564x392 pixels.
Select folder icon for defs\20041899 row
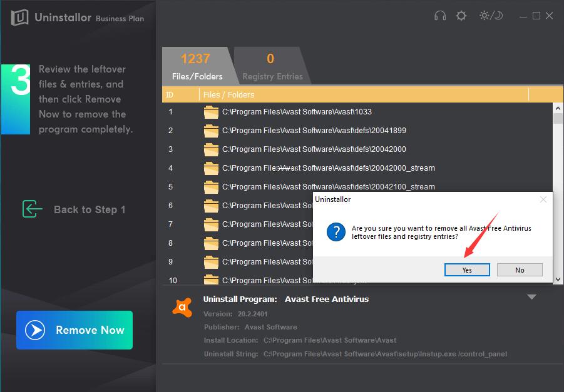(211, 131)
